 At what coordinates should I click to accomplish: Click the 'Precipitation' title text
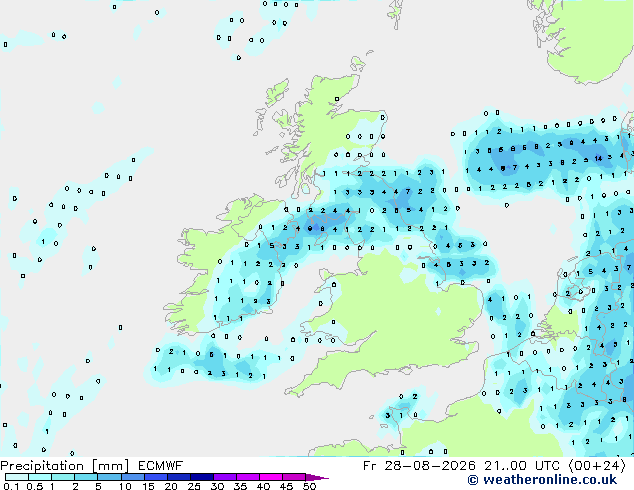pyautogui.click(x=42, y=466)
